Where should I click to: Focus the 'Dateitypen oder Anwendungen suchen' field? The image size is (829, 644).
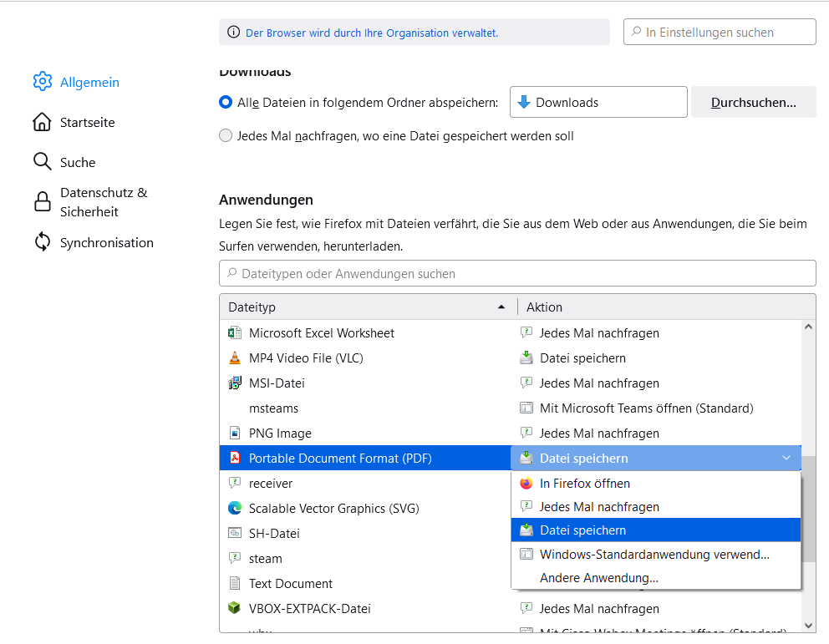pyautogui.click(x=517, y=273)
